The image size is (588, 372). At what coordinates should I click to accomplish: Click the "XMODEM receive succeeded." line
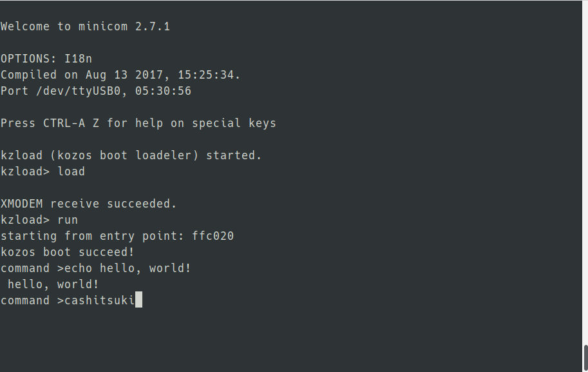pos(88,204)
